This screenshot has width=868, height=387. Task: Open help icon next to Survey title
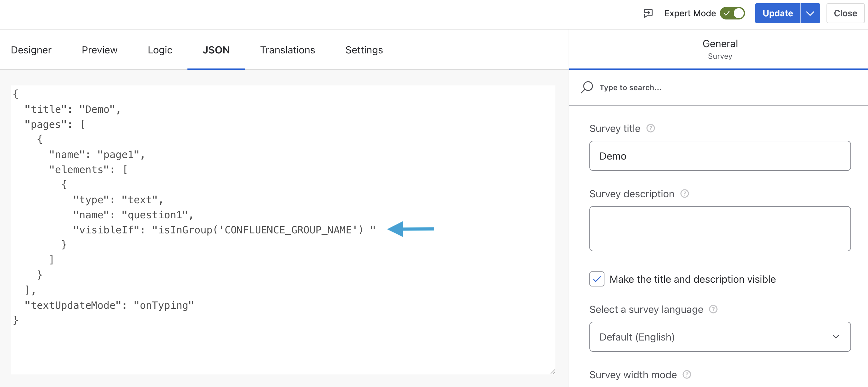point(650,128)
